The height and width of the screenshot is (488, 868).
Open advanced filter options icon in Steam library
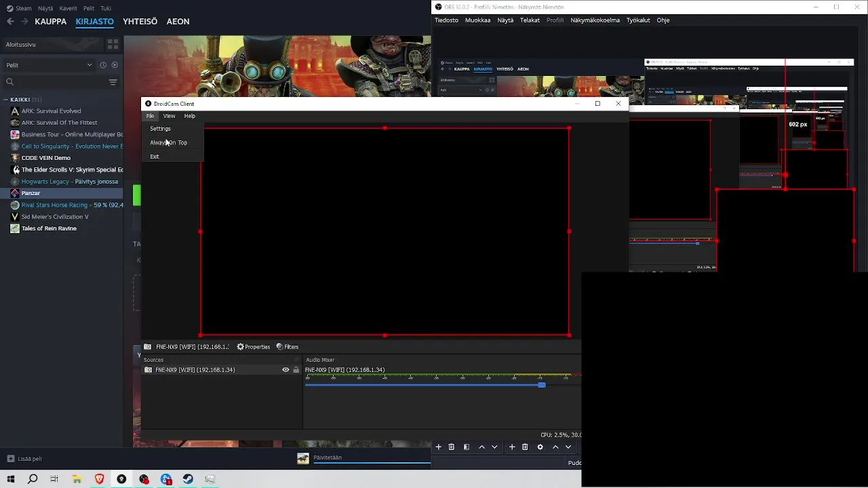coord(113,82)
